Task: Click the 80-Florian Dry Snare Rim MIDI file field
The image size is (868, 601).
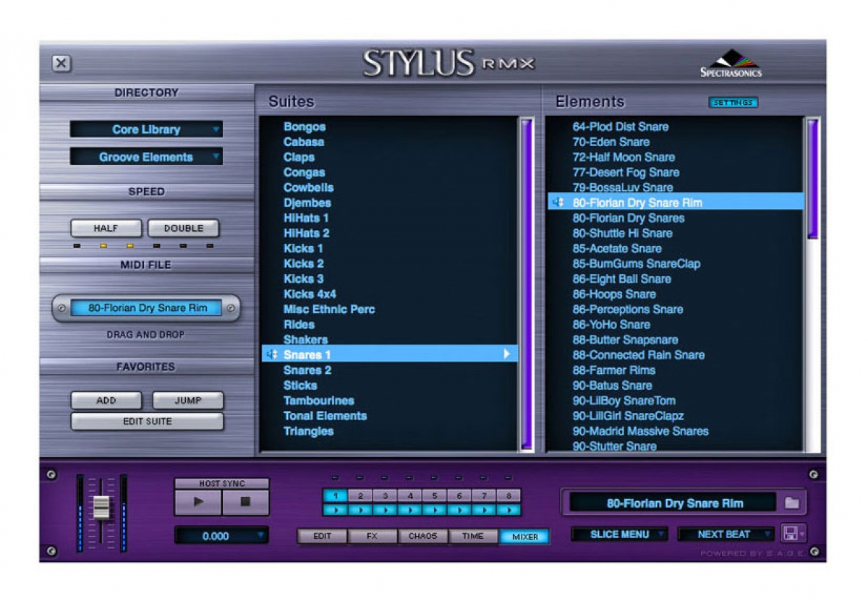Action: coord(148,308)
